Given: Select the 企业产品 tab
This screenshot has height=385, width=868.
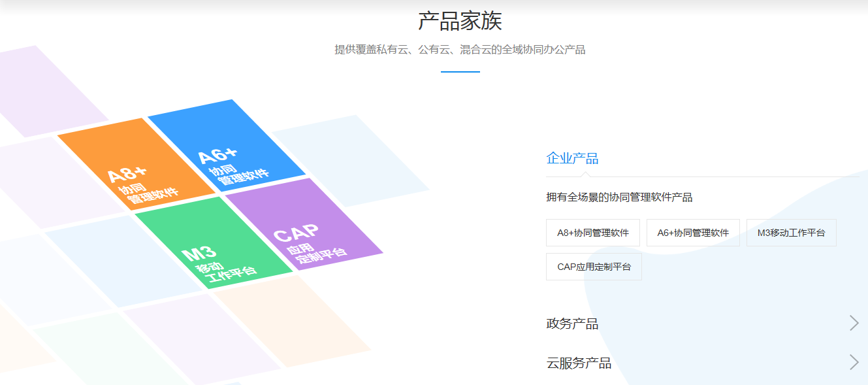Looking at the screenshot, I should tap(572, 158).
